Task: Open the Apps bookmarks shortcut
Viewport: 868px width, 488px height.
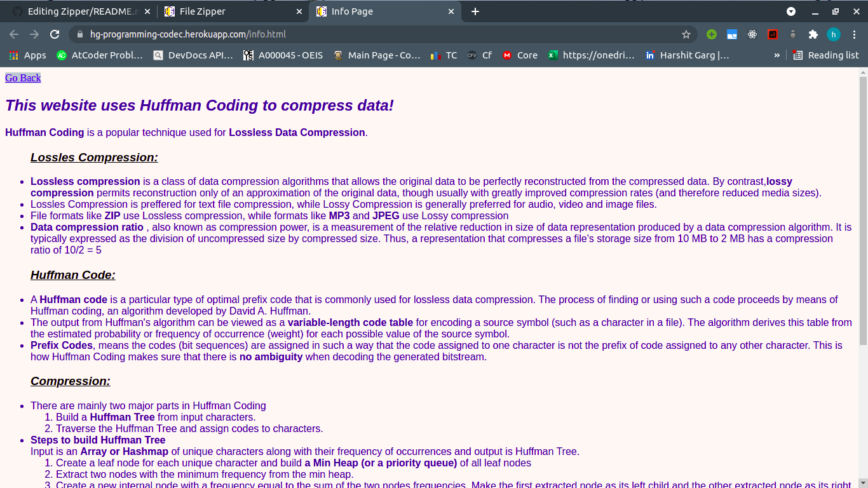Action: pyautogui.click(x=27, y=55)
